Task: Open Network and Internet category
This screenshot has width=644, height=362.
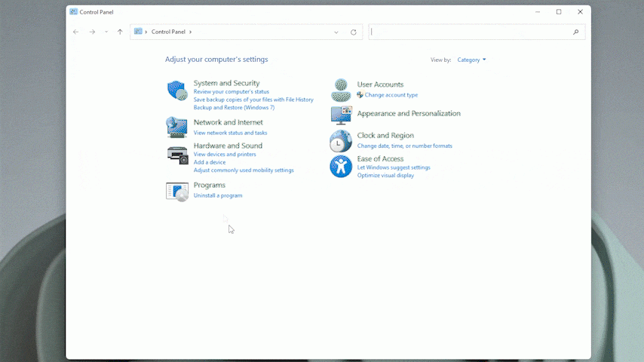Action: pos(228,122)
